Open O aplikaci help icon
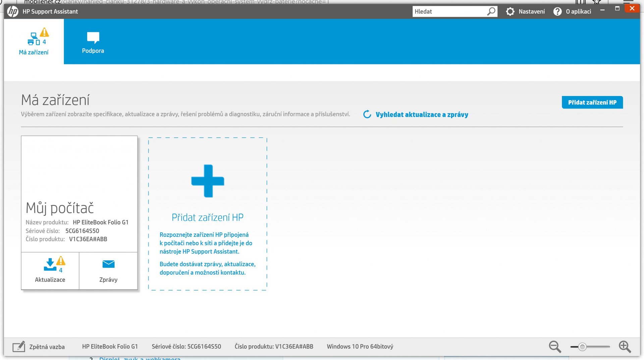 [557, 11]
